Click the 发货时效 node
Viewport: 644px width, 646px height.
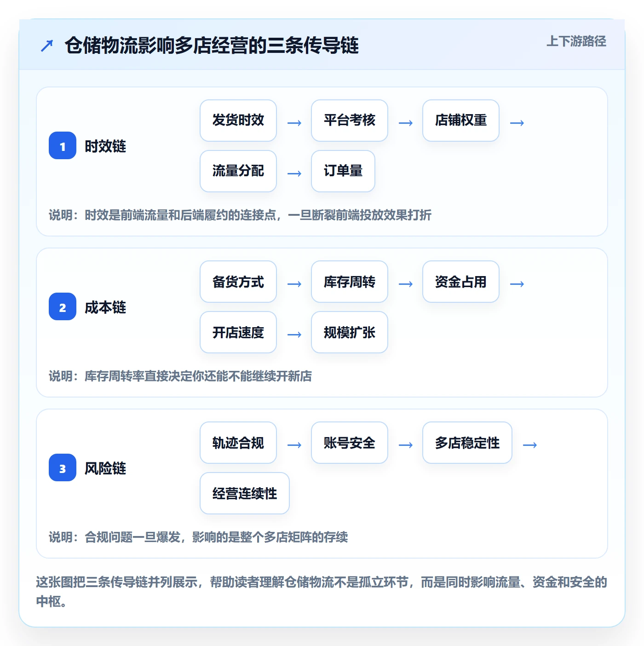tap(238, 121)
